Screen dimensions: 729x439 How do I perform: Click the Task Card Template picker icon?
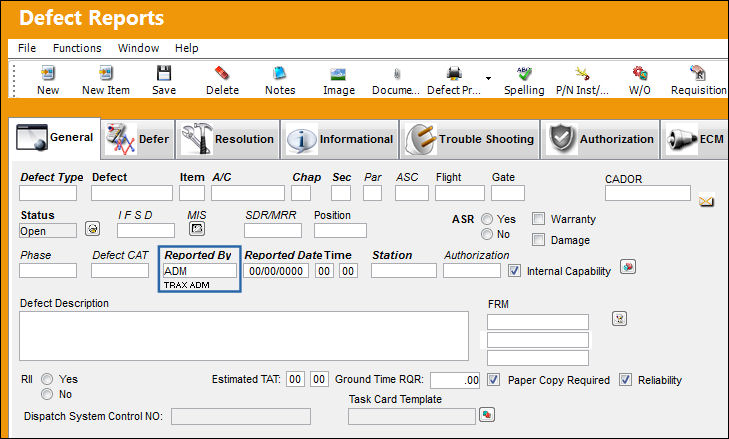(487, 414)
